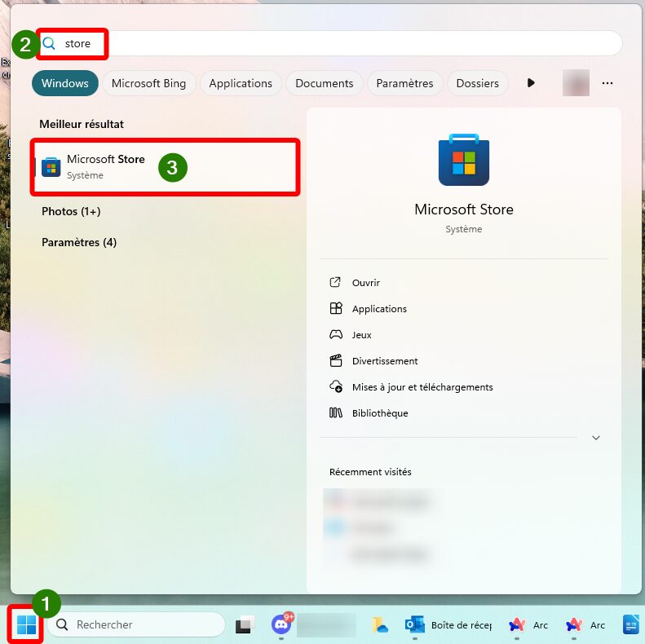Expand the actions list chevron
This screenshot has height=644, width=645.
tap(595, 438)
